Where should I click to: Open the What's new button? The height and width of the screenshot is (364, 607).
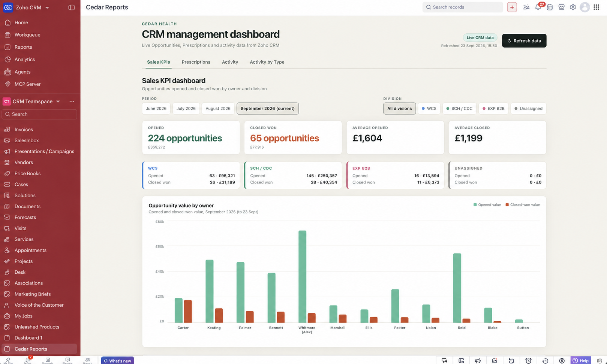tap(117, 361)
